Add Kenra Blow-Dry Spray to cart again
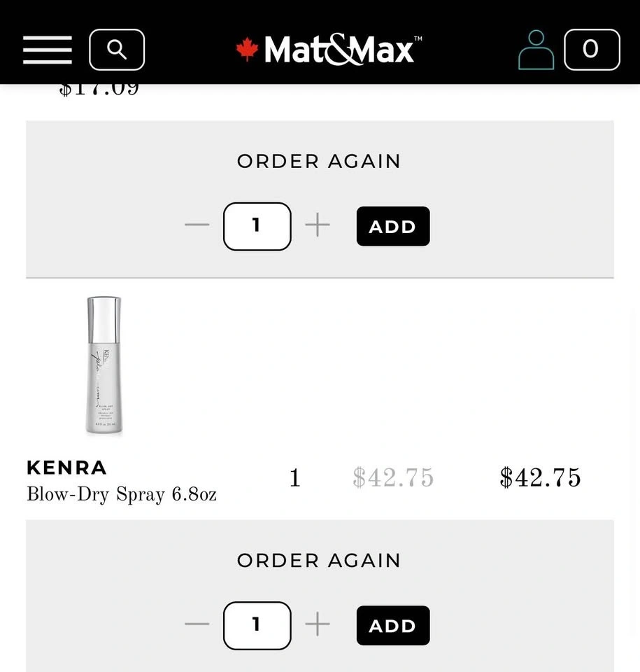This screenshot has height=672, width=640. 392,625
